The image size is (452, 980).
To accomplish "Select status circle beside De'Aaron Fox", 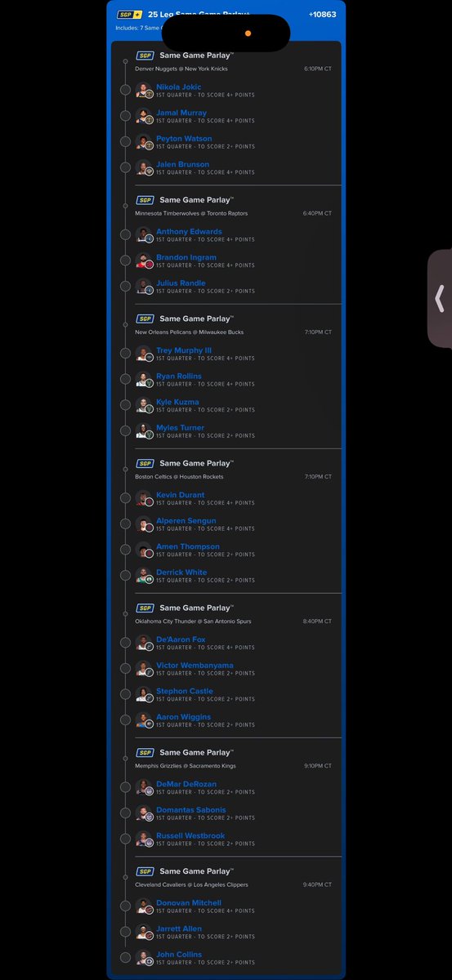I will pos(125,643).
